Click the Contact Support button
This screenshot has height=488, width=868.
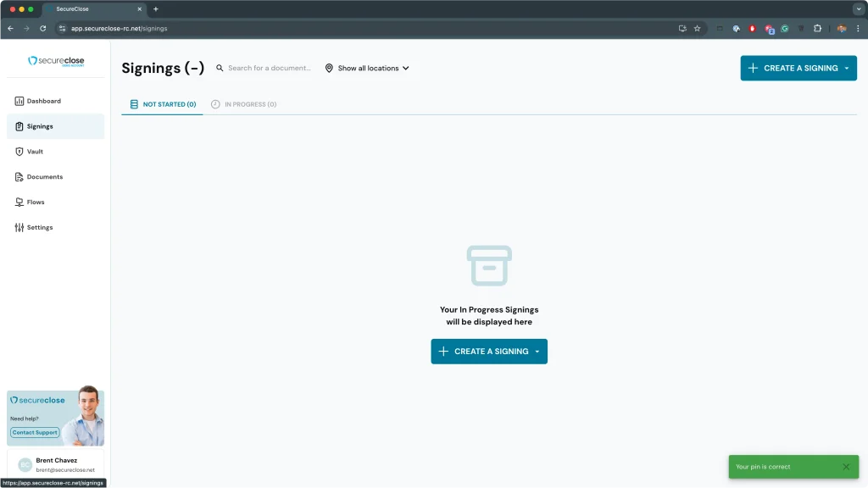pos(35,432)
